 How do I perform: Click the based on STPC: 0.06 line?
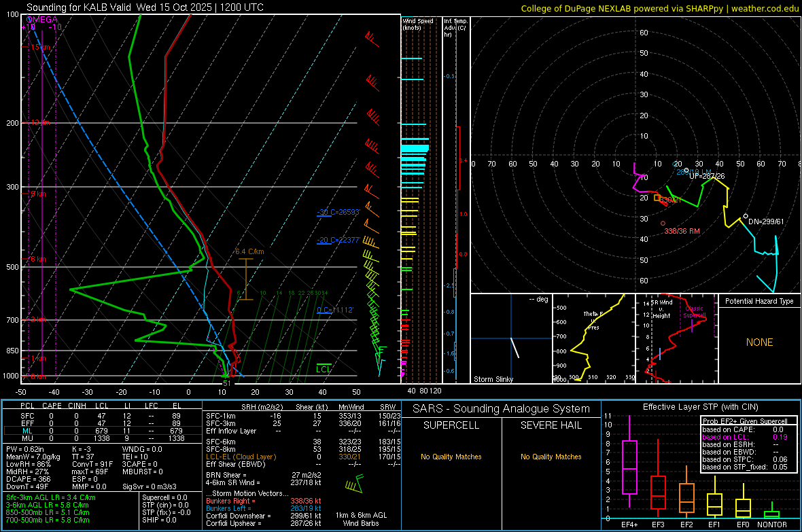(x=745, y=459)
